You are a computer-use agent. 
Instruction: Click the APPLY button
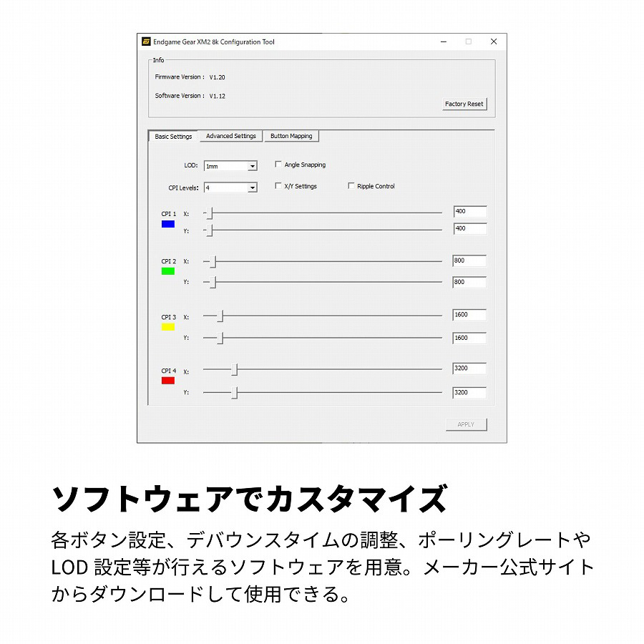pos(466,424)
